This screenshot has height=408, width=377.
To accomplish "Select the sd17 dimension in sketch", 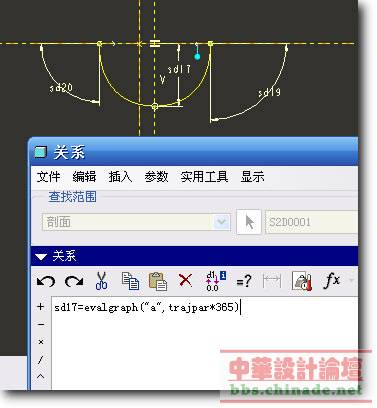I will [179, 69].
